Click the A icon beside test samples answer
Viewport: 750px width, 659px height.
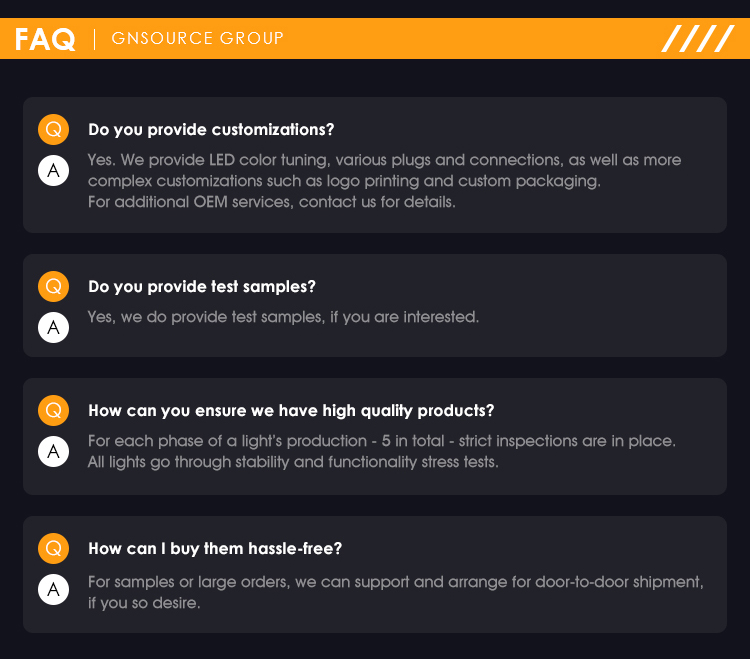click(x=54, y=328)
